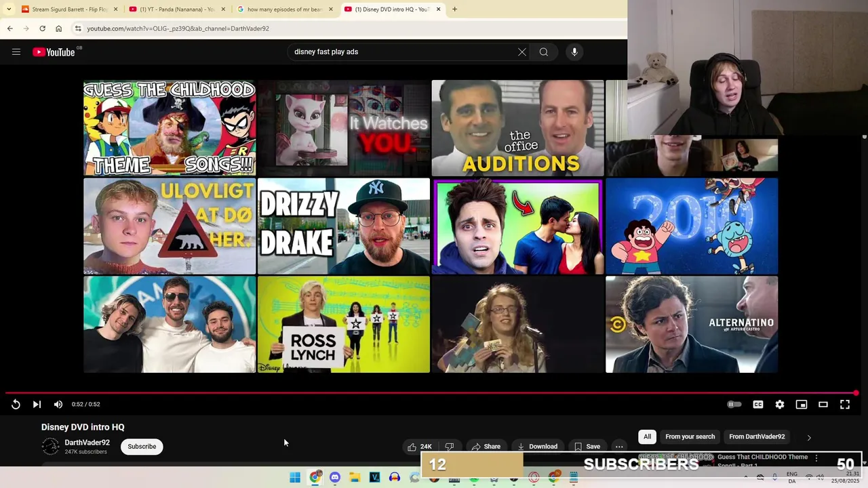Toggle theater mode view
This screenshot has height=488, width=868.
[823, 405]
